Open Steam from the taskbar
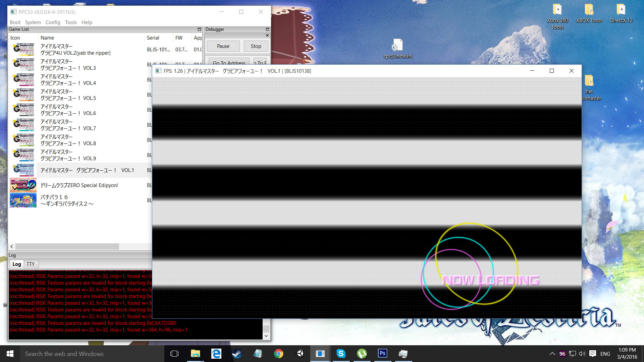Screen dimensions: 644x362 click(237, 354)
